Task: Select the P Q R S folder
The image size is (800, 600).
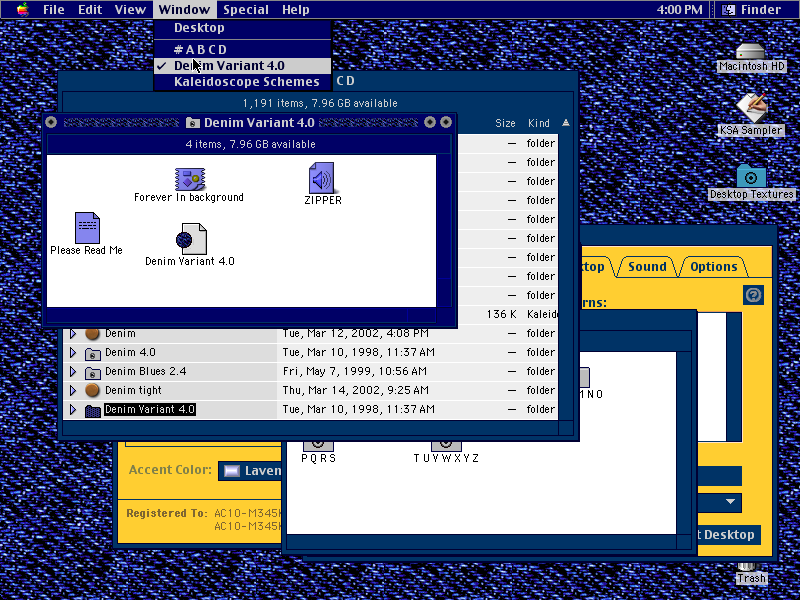Action: click(x=318, y=445)
